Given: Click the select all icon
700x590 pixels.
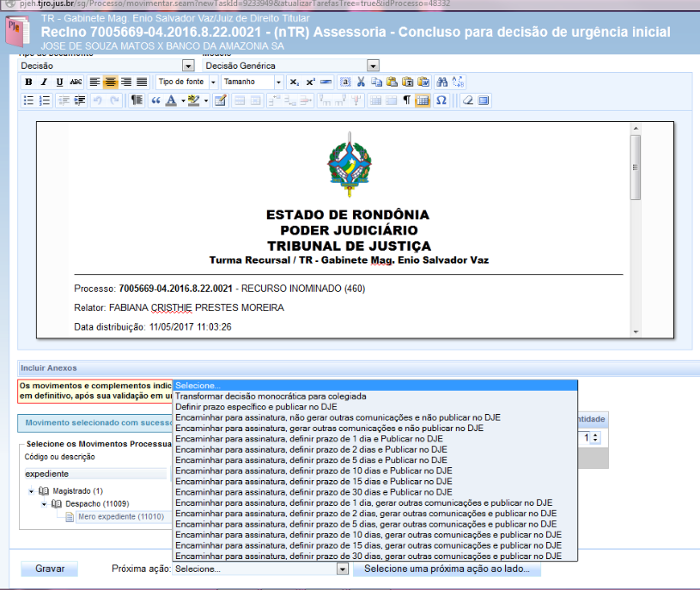Looking at the screenshot, I should 345,82.
